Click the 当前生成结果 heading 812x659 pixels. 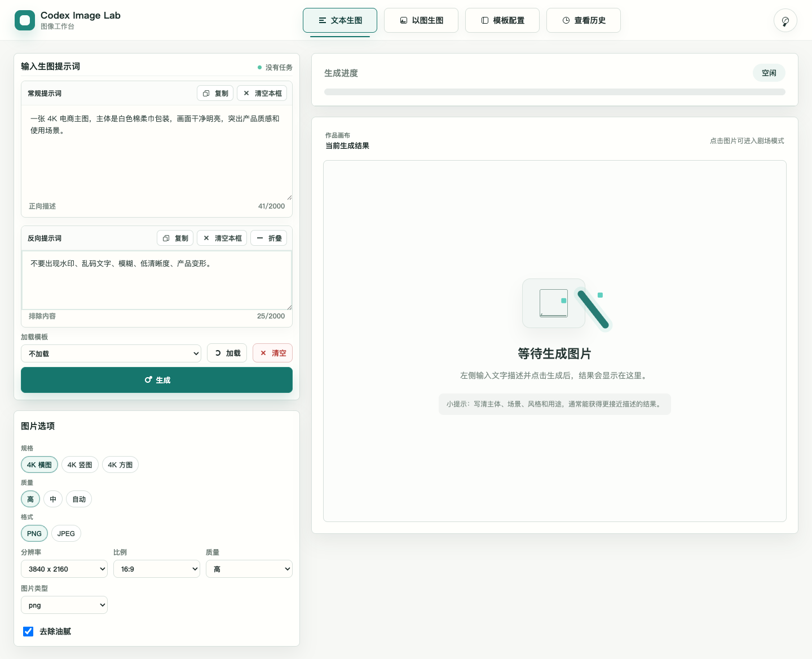pos(347,146)
